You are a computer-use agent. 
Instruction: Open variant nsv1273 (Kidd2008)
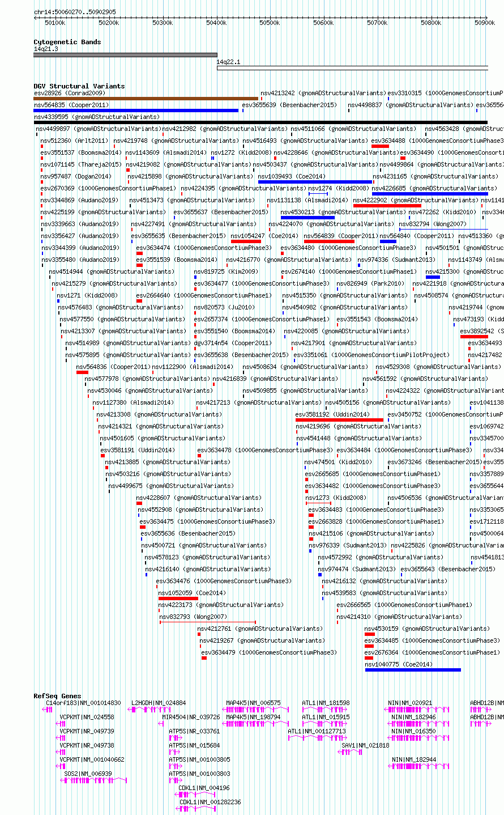pos(336,498)
